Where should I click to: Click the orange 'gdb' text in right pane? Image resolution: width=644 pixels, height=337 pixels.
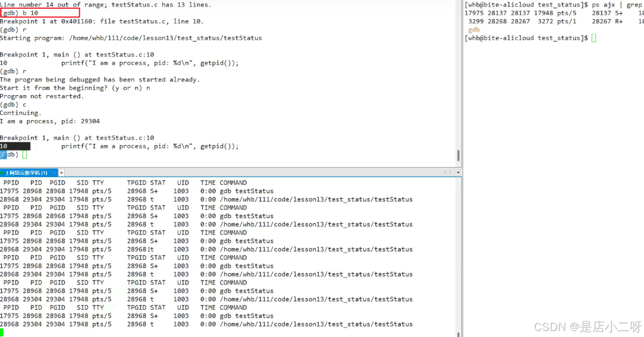click(474, 30)
